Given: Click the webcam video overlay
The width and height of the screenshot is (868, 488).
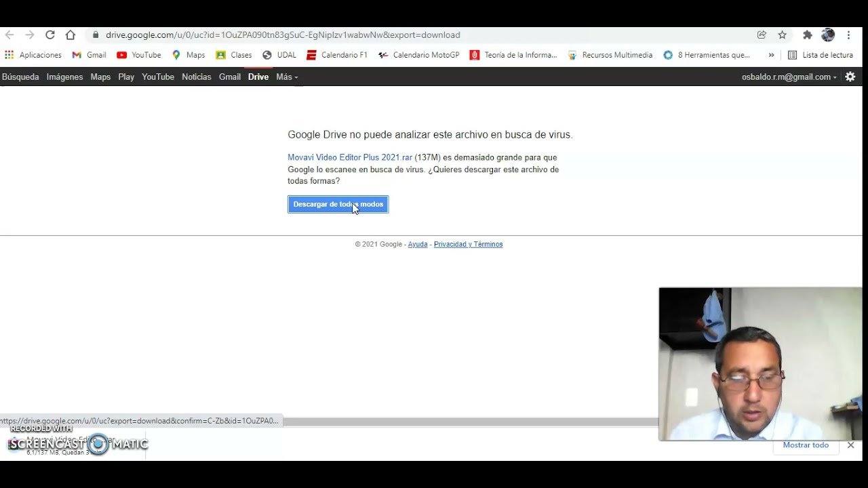Looking at the screenshot, I should point(760,364).
